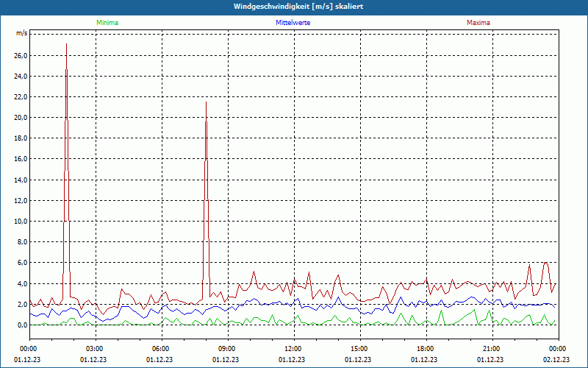The width and height of the screenshot is (588, 368).
Task: Click the chart title 'Windgeschwindigkeit [m/s] skaliert'
Action: click(298, 7)
